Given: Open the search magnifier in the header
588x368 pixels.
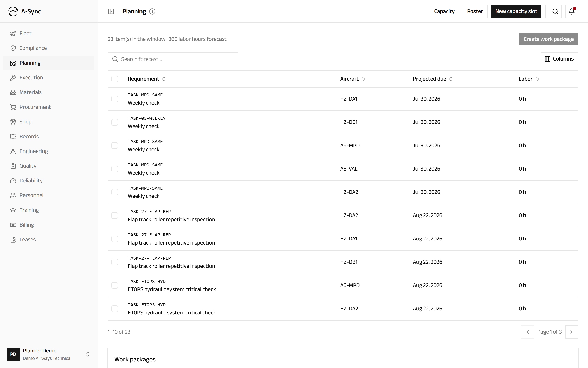Looking at the screenshot, I should tap(555, 11).
